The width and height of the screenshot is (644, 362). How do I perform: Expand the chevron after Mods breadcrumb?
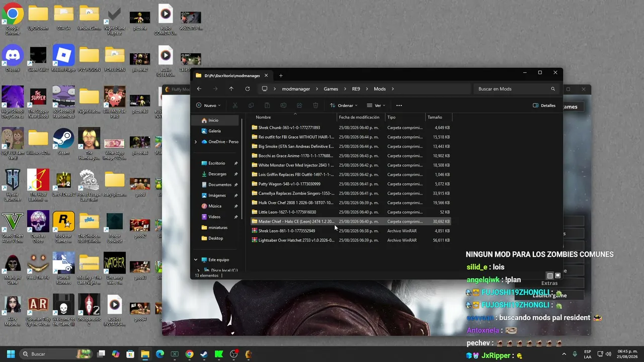coord(392,89)
